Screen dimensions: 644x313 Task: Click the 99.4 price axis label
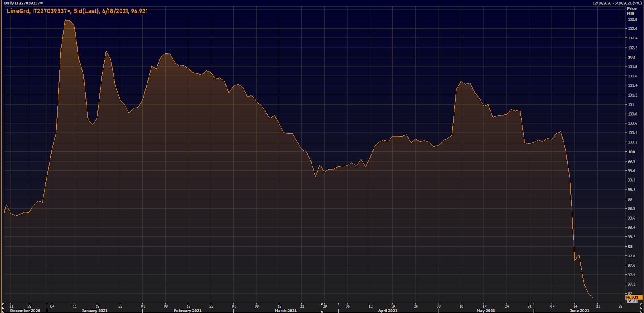[632, 180]
